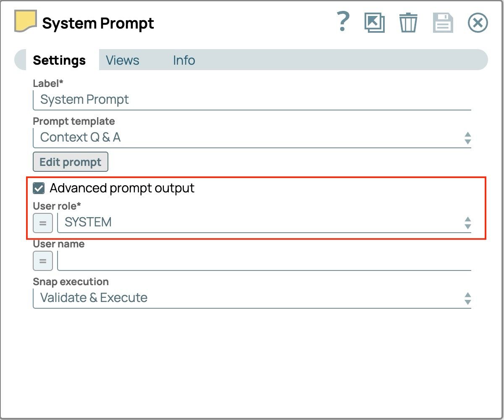The width and height of the screenshot is (504, 420).
Task: Uncheck Advanced prompt output checkbox
Action: 39,189
